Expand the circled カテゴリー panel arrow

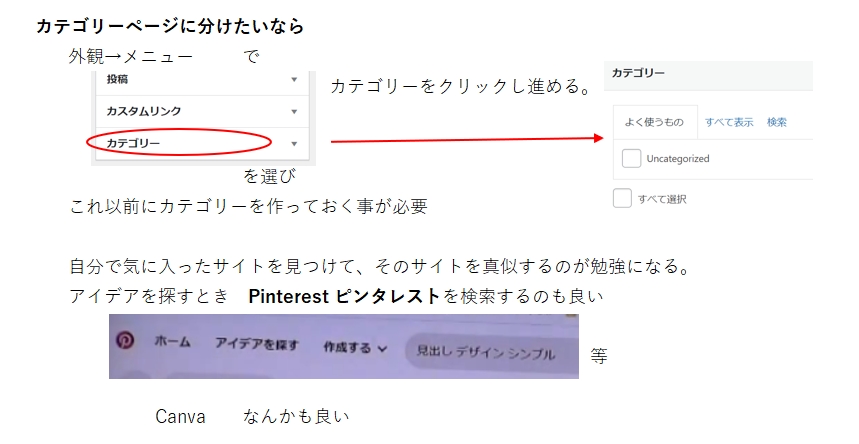[x=294, y=144]
